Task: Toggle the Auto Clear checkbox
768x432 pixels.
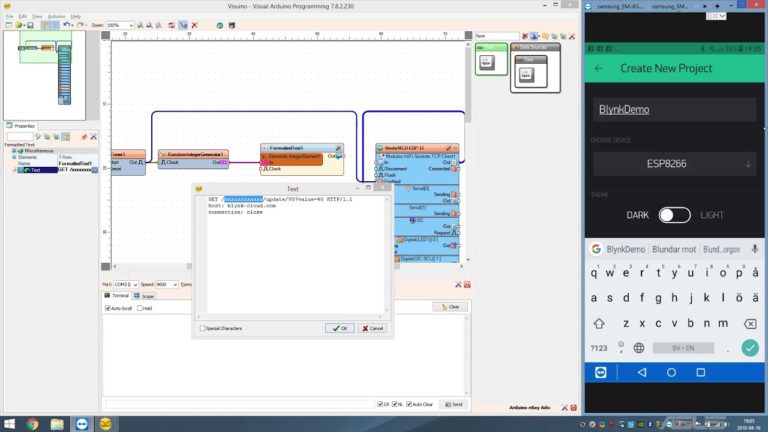Action: [409, 404]
